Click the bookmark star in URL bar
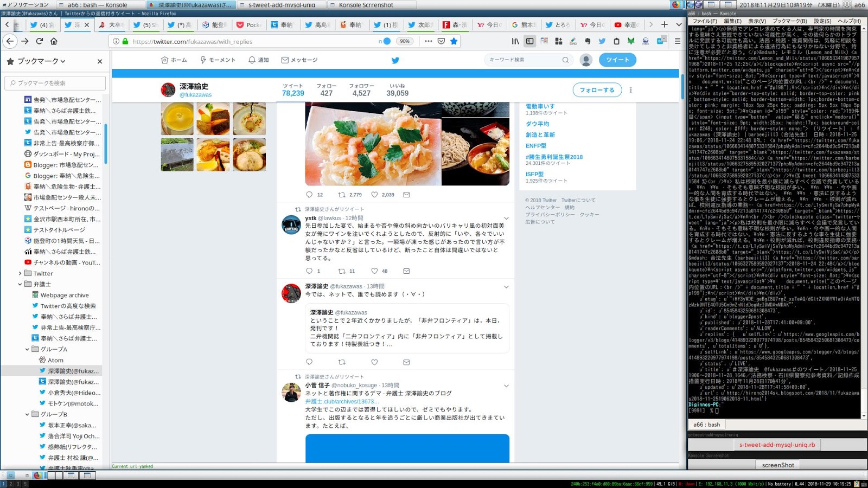The image size is (868, 488). (454, 41)
